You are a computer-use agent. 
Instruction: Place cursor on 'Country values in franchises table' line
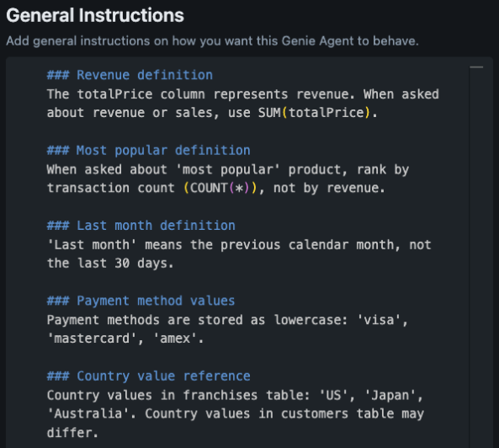235,395
